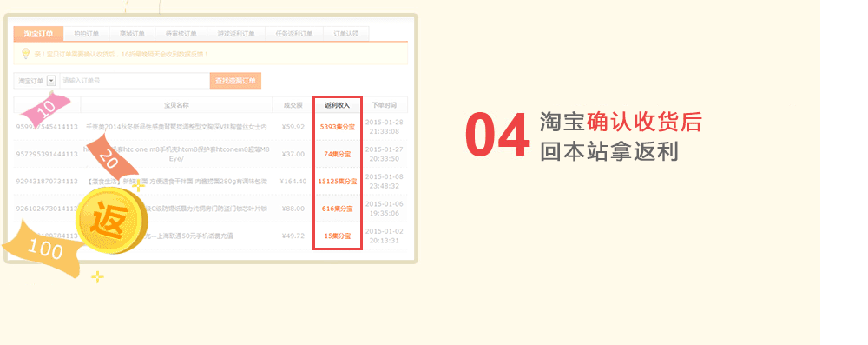868x345 pixels.
Task: Click the lightbulb tip icon
Action: (25, 54)
